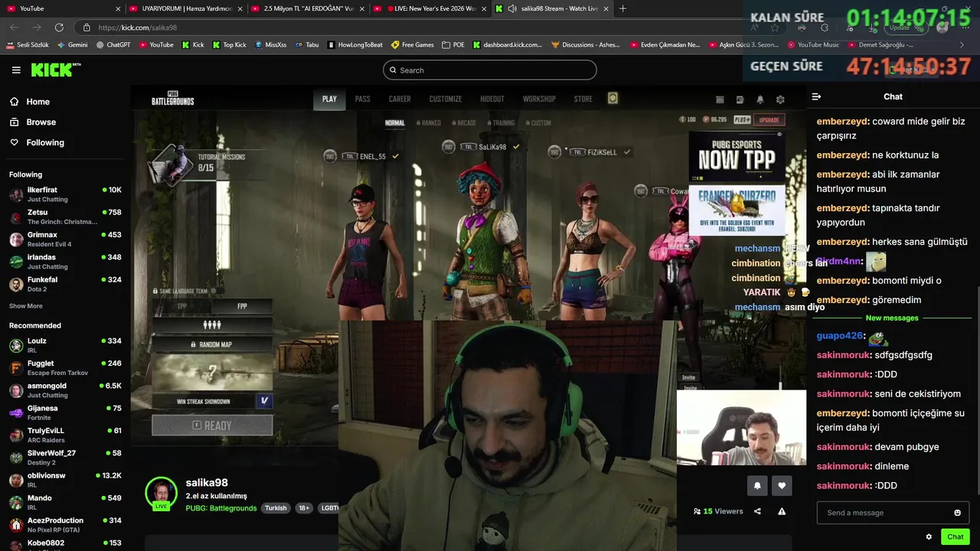Open Zetsu channel in Following list

pyautogui.click(x=65, y=217)
